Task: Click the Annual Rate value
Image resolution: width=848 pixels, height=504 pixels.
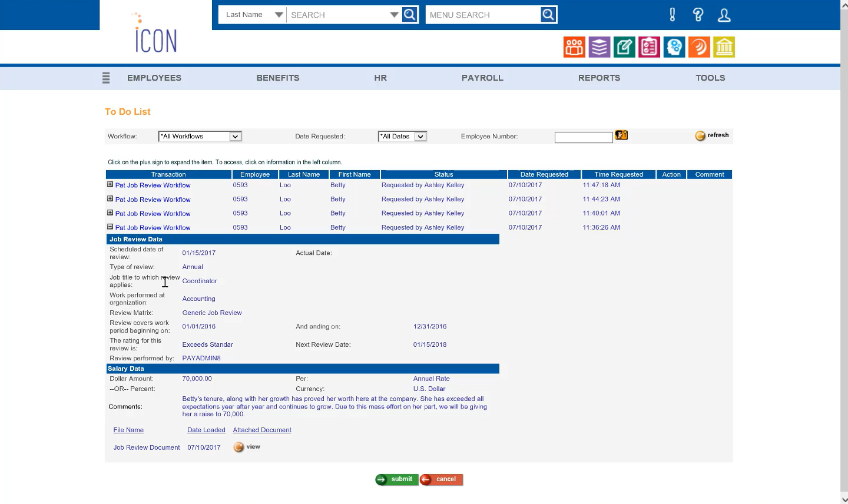Action: coord(432,379)
